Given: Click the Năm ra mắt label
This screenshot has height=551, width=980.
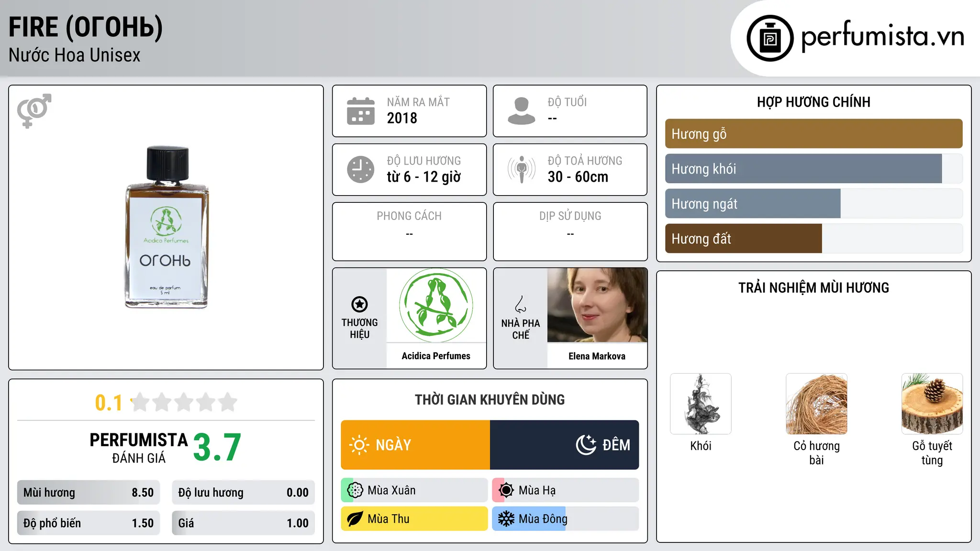Looking at the screenshot, I should pyautogui.click(x=418, y=102).
